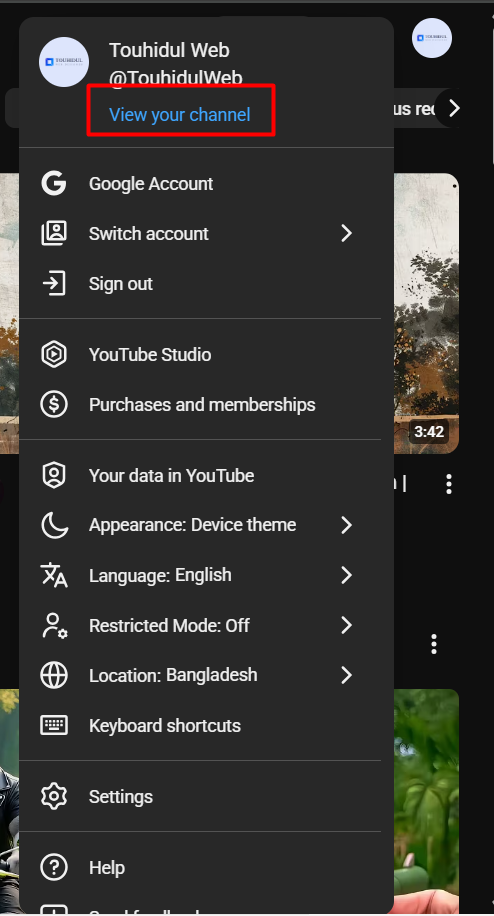Expand the Appearance chevron arrow
494x916 pixels.
(346, 525)
